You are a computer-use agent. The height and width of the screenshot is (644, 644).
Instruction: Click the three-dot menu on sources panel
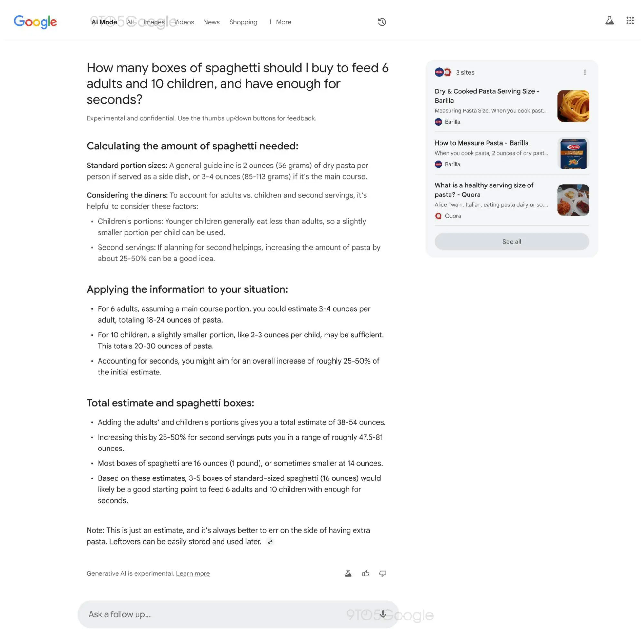[x=584, y=72]
